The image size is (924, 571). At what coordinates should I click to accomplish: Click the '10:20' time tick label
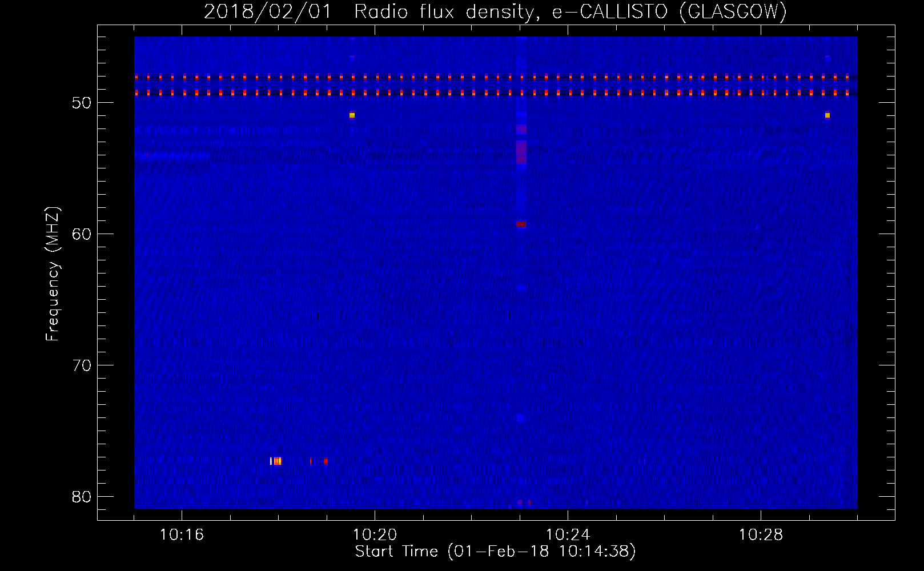point(375,534)
